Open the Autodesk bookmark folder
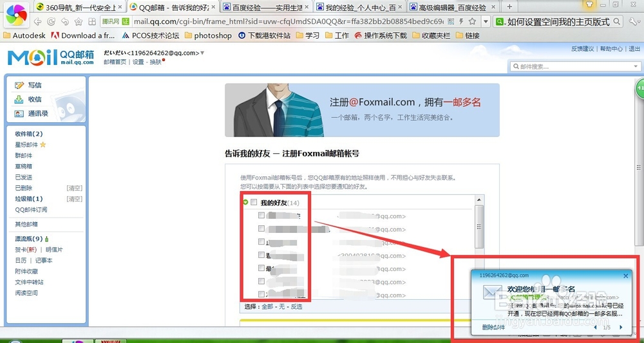The image size is (644, 343). (x=24, y=35)
